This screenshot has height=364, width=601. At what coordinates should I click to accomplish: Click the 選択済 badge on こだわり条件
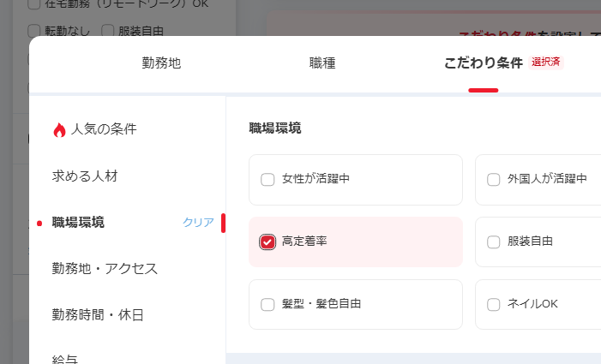tap(546, 63)
